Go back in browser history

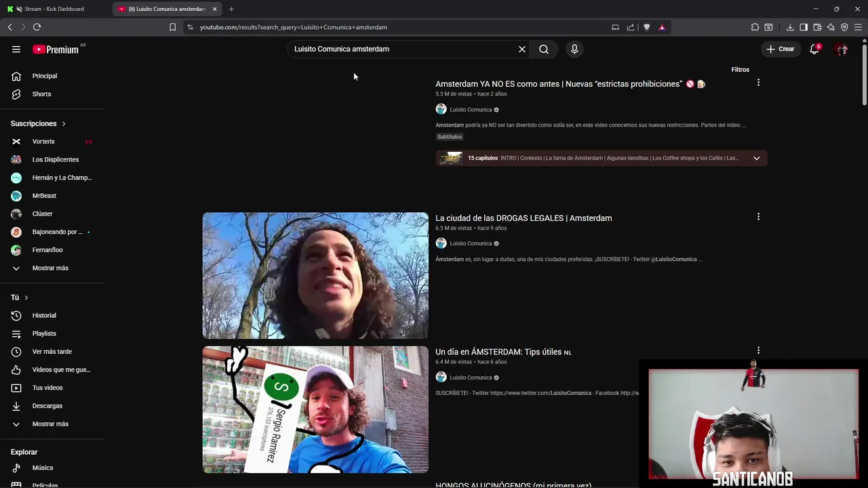9,27
